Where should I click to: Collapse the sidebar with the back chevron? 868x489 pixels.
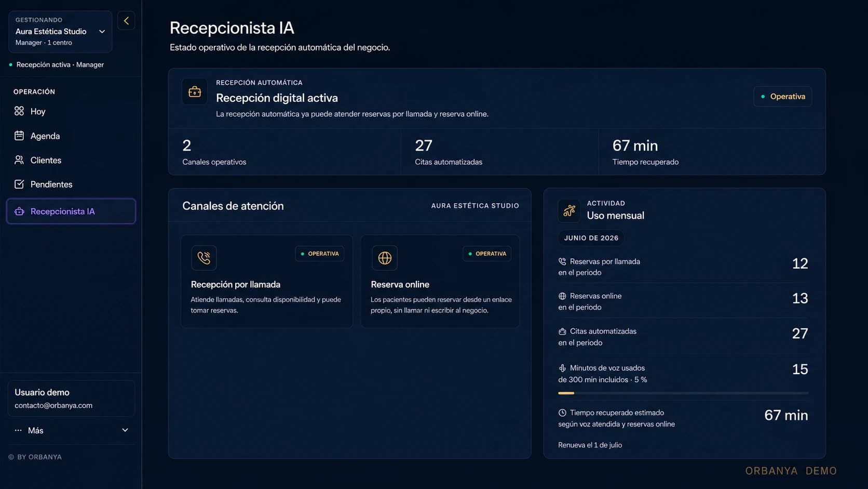click(126, 21)
